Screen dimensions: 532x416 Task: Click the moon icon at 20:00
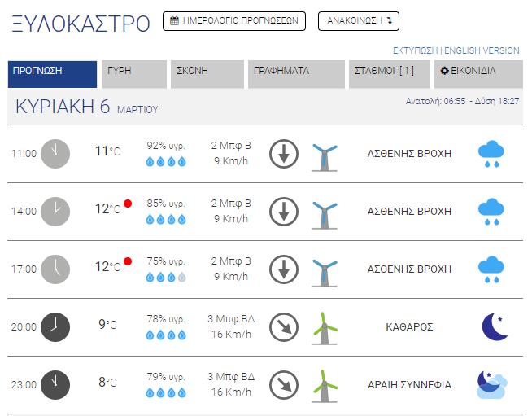click(x=494, y=326)
